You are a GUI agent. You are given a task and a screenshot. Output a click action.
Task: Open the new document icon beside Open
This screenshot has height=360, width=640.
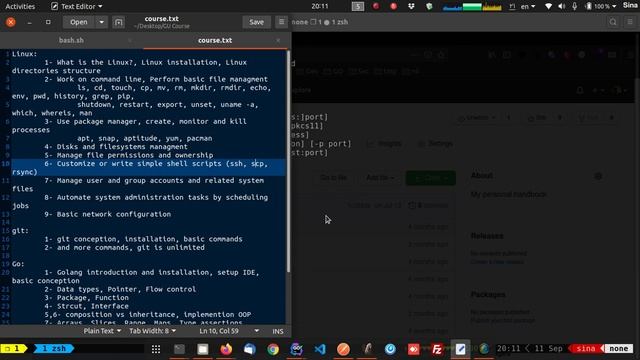tap(118, 22)
